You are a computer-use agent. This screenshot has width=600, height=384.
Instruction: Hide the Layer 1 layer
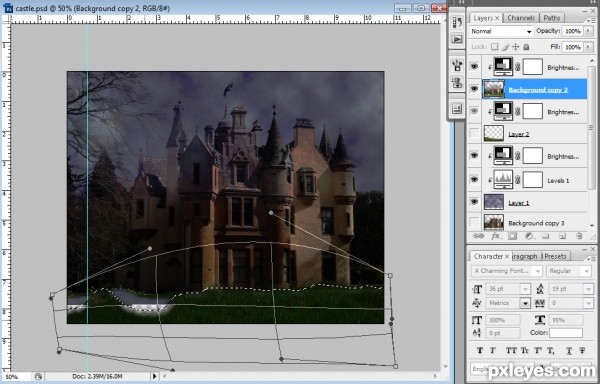point(474,201)
